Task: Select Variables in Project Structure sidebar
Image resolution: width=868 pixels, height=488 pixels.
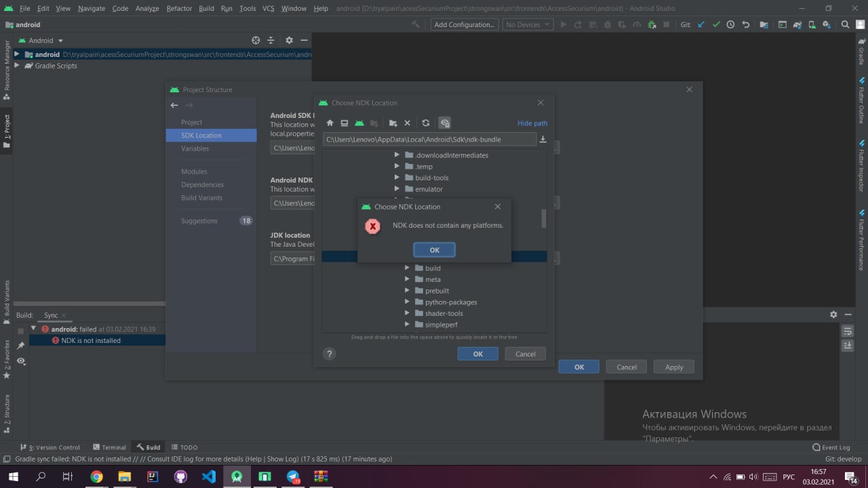Action: point(195,148)
